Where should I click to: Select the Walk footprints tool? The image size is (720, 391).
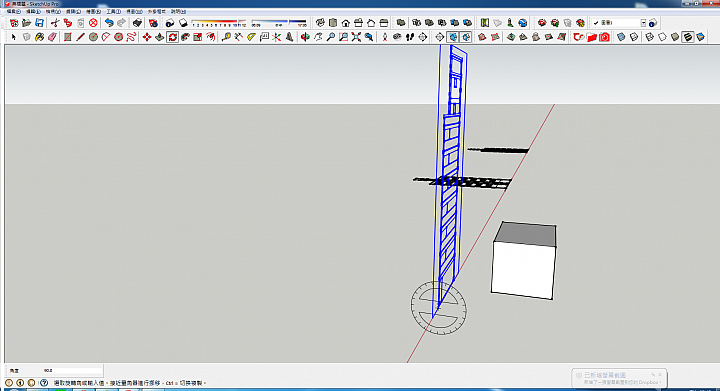click(410, 37)
